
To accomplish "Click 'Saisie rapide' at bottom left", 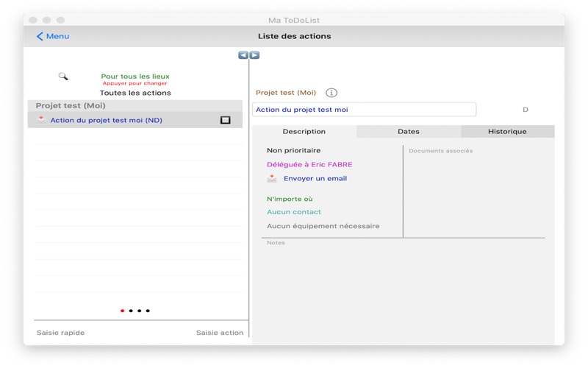I will tap(61, 333).
